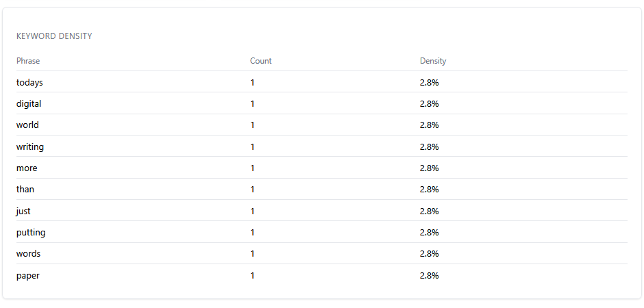Click the "digital" phrase row

29,104
